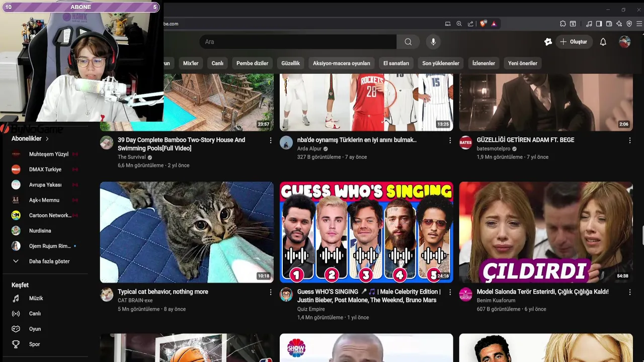Image resolution: width=644 pixels, height=362 pixels.
Task: Open Aşk-ı Memnu subscription channel
Action: pos(45,200)
